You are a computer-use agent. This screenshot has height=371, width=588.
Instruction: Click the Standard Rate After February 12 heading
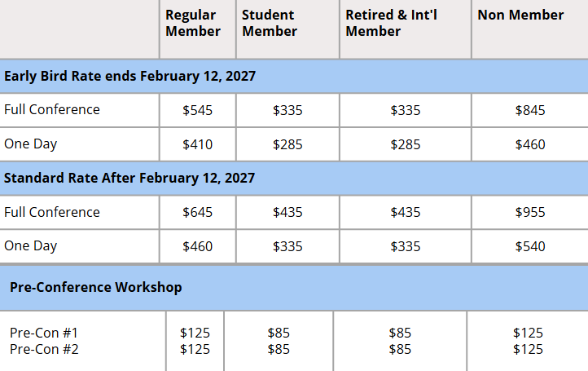[129, 178]
